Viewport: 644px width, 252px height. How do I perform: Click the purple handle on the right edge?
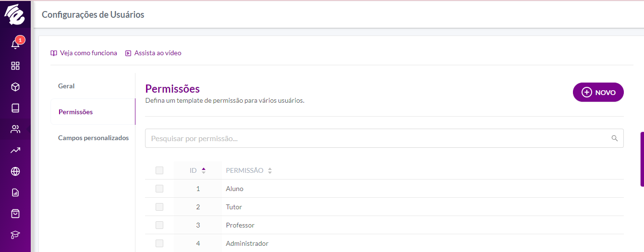coord(642,159)
